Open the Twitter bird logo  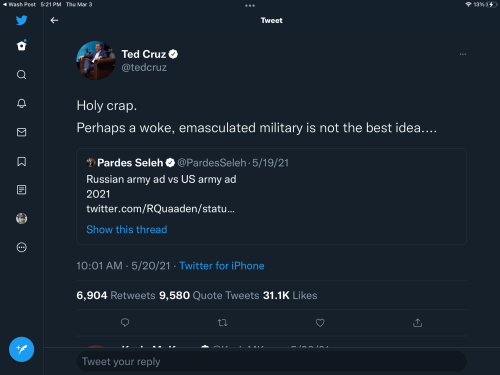pyautogui.click(x=22, y=20)
